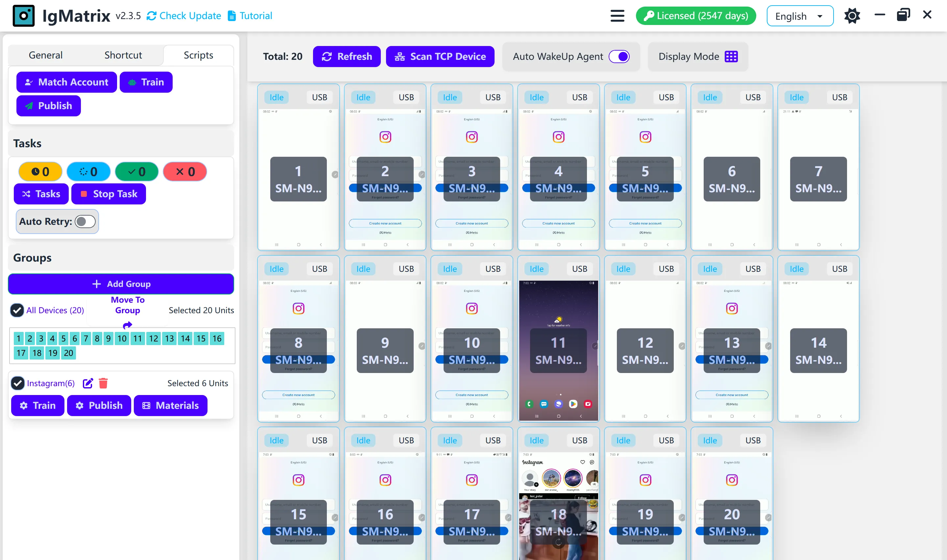Enable the Auto Retry toggle
This screenshot has height=560, width=947.
(85, 222)
